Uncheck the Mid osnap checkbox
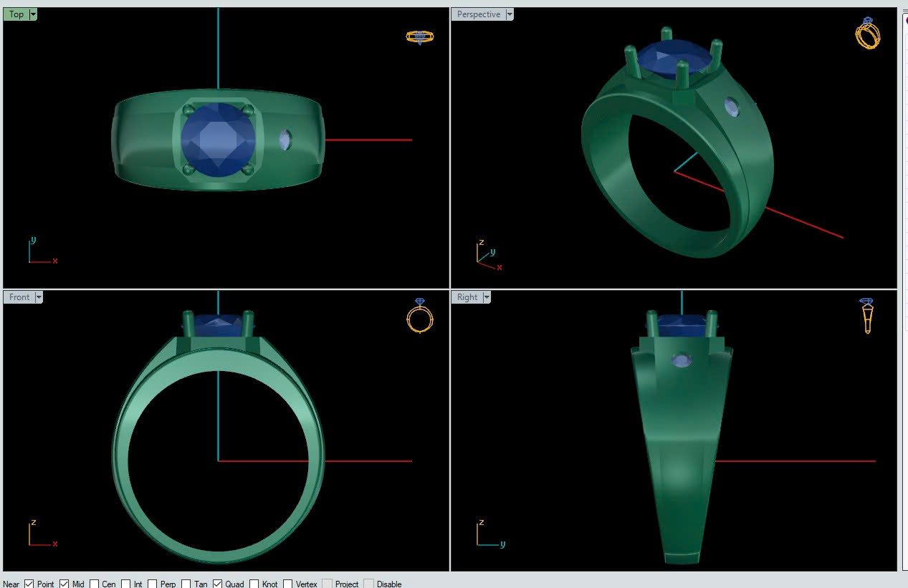Image resolution: width=908 pixels, height=588 pixels. pyautogui.click(x=64, y=584)
